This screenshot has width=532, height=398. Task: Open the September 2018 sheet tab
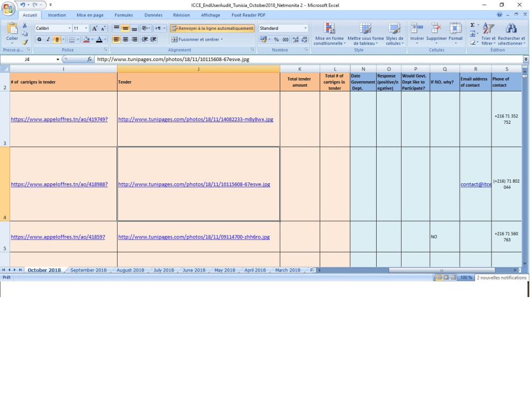tap(88, 270)
